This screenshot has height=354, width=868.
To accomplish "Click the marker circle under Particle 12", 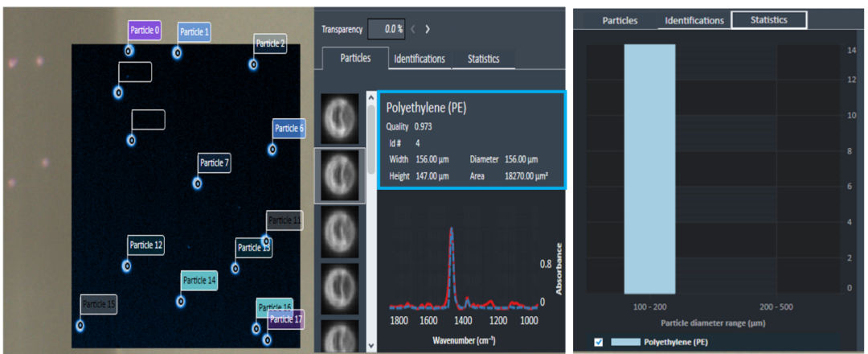I will point(127,266).
